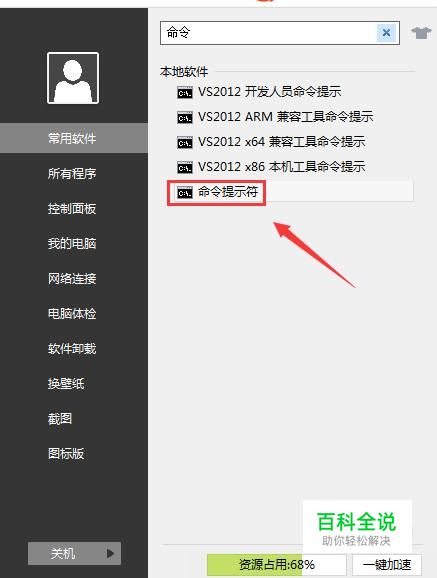The width and height of the screenshot is (437, 578).
Task: Focus the search field containing 命令
Action: [268, 33]
